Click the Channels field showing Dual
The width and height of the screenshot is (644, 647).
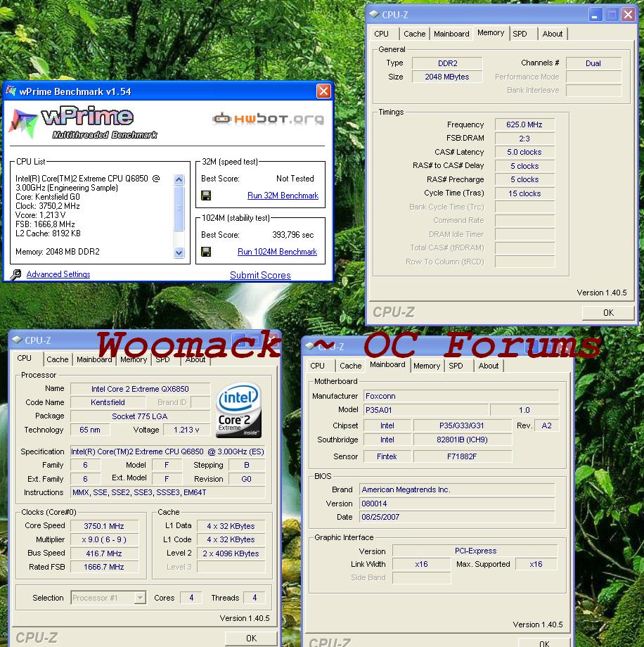593,63
